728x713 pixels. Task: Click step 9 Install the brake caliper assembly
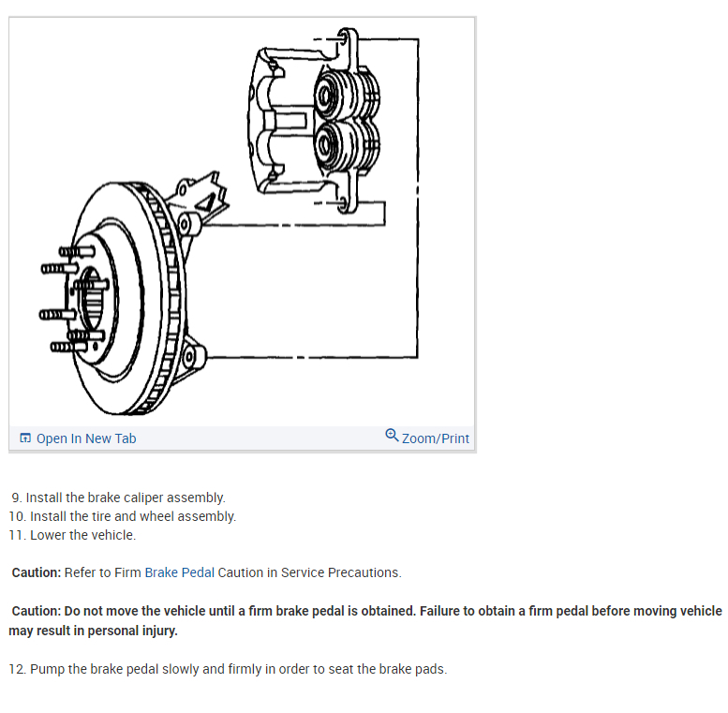(x=118, y=498)
